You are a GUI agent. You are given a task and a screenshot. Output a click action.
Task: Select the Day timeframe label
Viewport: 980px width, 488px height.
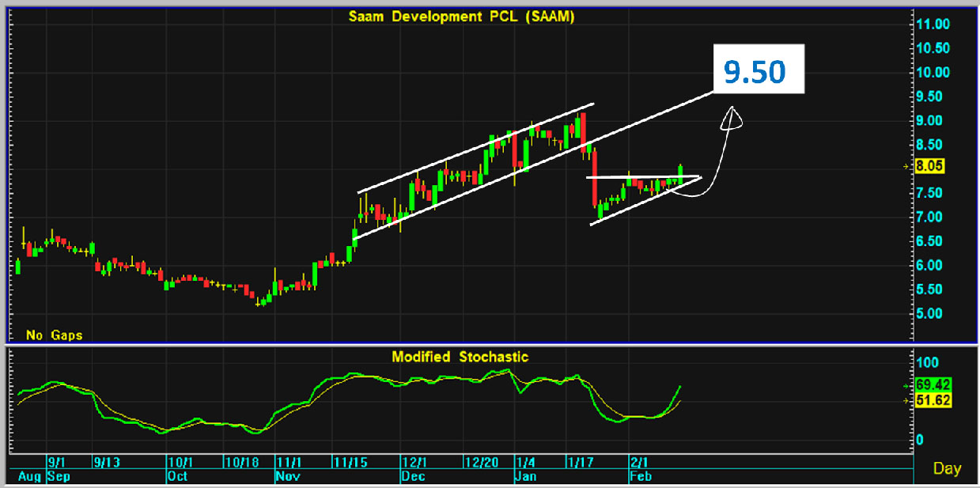(947, 468)
